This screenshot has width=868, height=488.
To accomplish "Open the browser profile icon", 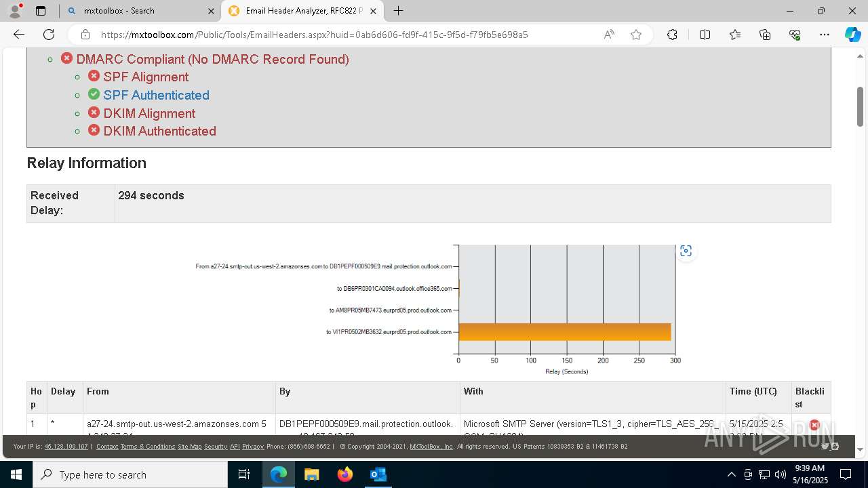I will click(15, 11).
